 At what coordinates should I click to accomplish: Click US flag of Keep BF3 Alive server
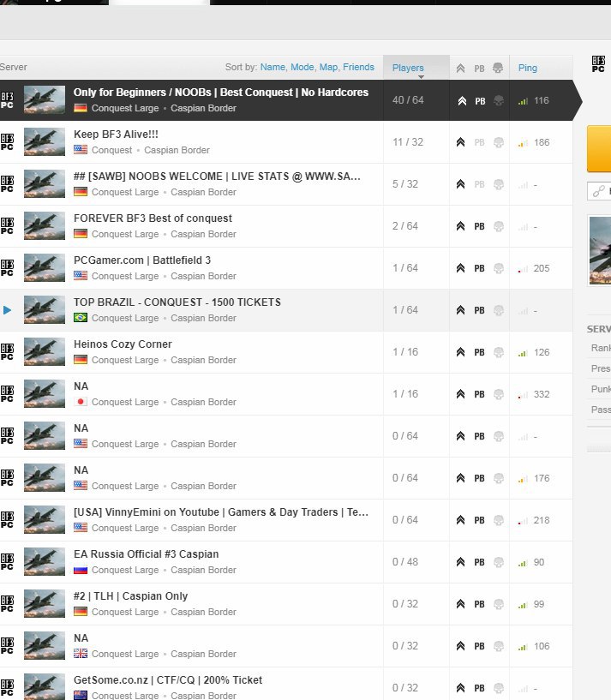pos(81,150)
